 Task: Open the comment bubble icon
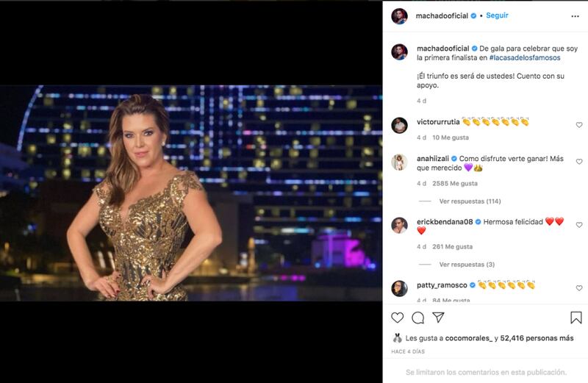(417, 318)
